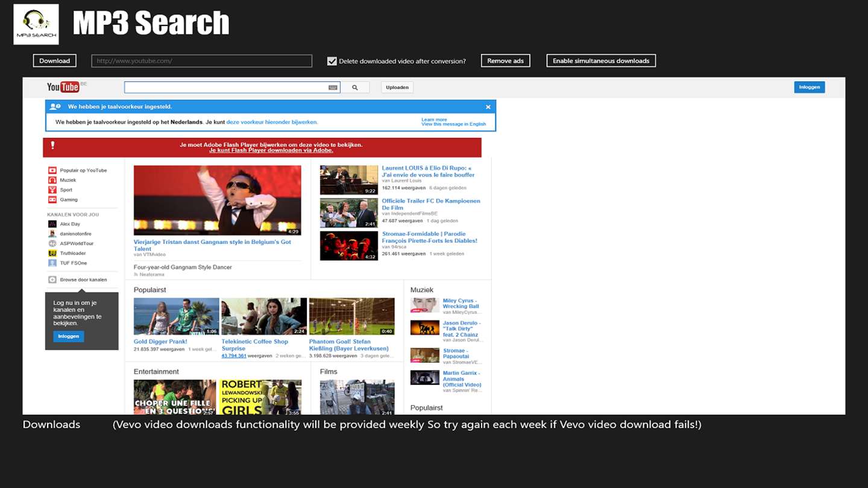This screenshot has height=488, width=868.
Task: Open the Stromae-Formidable Parodie thumbnail
Action: pyautogui.click(x=349, y=246)
